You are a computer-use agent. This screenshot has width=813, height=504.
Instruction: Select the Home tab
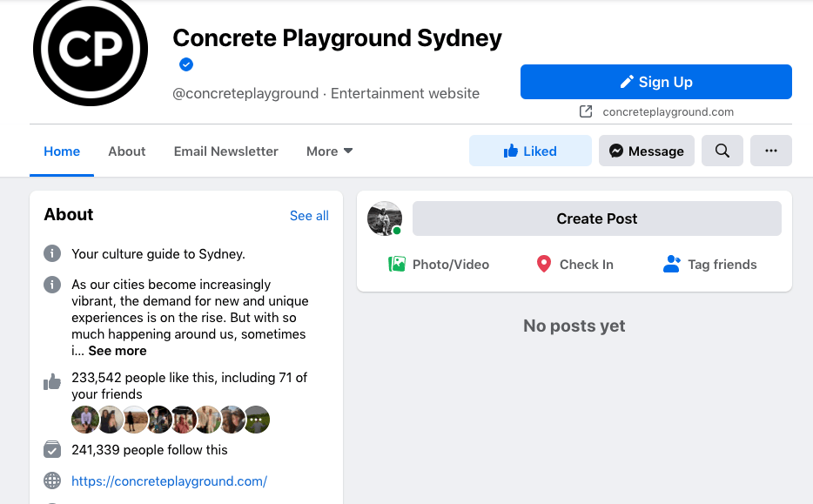click(62, 151)
